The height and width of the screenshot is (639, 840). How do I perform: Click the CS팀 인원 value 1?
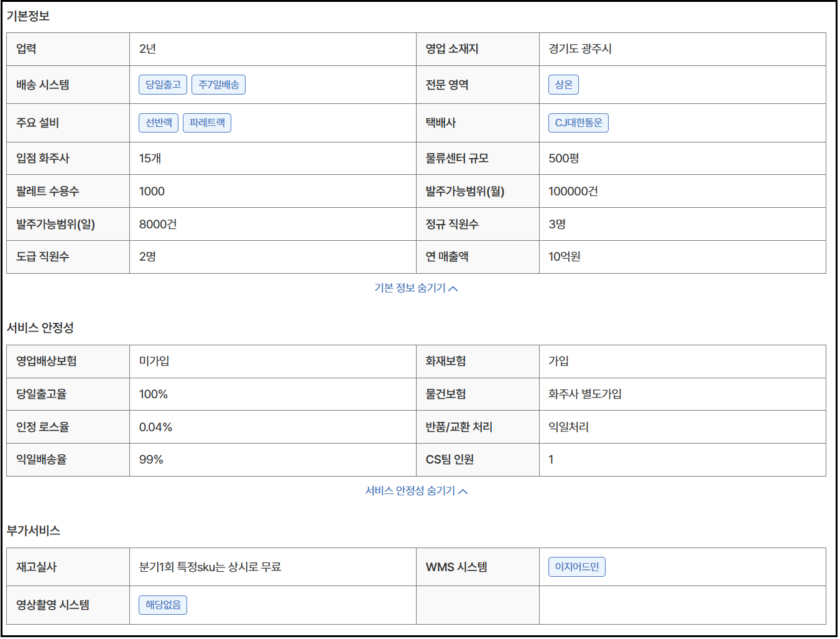[x=551, y=460]
